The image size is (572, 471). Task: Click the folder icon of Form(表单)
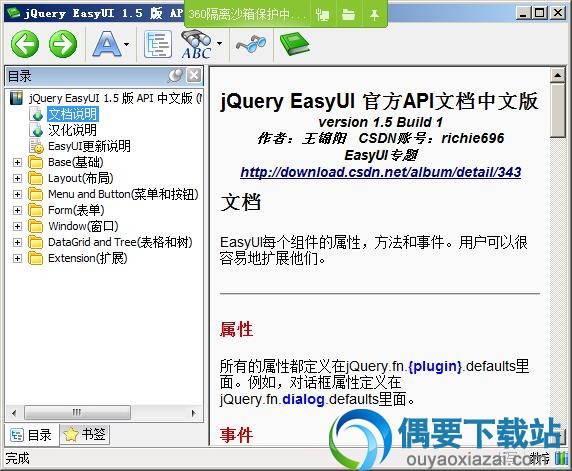coord(35,211)
